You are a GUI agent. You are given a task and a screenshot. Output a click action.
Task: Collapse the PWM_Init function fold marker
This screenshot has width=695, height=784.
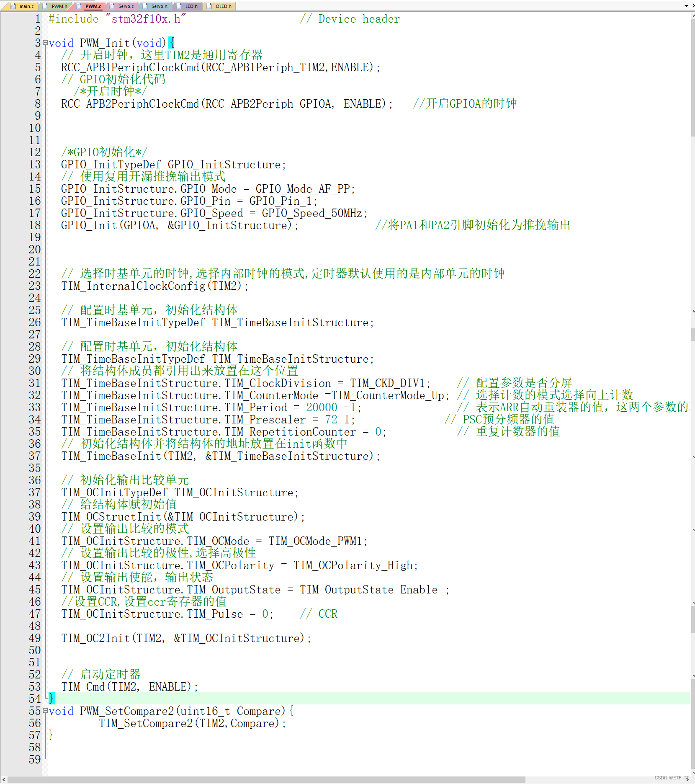click(x=45, y=43)
